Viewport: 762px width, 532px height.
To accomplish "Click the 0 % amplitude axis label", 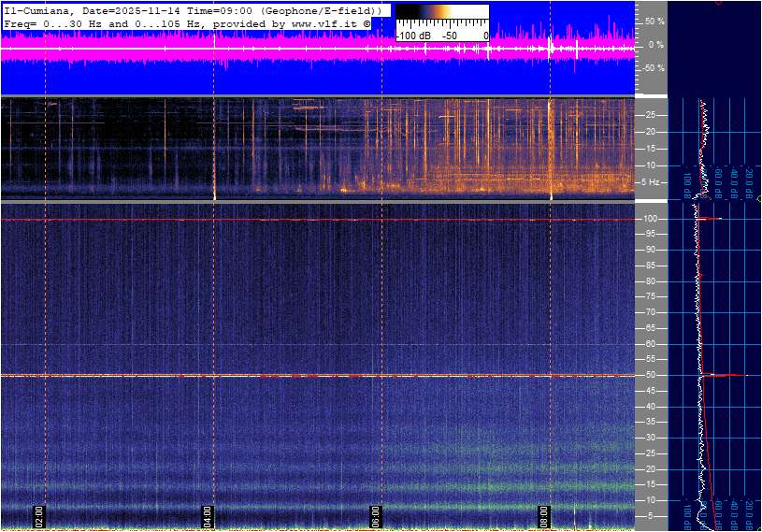I will click(x=657, y=45).
